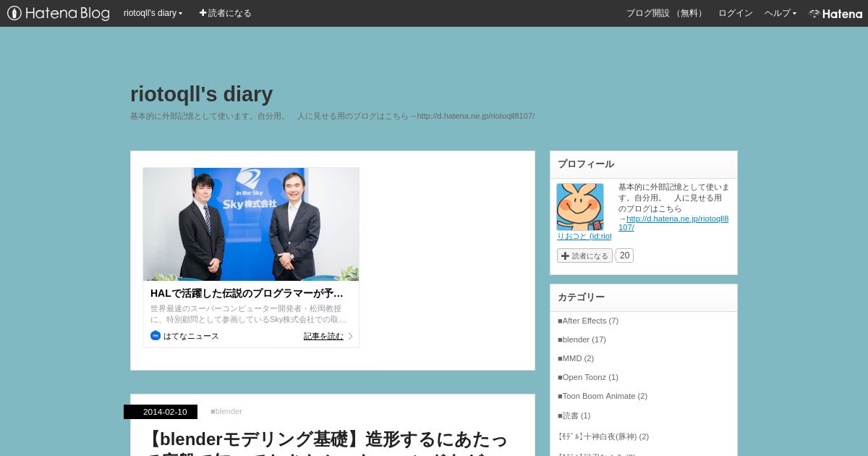Image resolution: width=868 pixels, height=456 pixels.
Task: Click the はてなニュース icon
Action: (156, 336)
